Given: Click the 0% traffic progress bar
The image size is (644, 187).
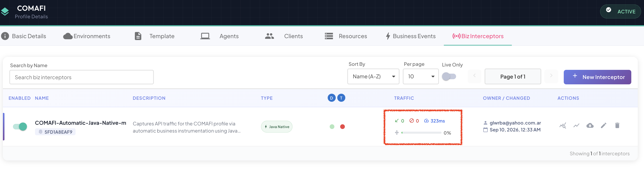Looking at the screenshot, I should pyautogui.click(x=421, y=133).
